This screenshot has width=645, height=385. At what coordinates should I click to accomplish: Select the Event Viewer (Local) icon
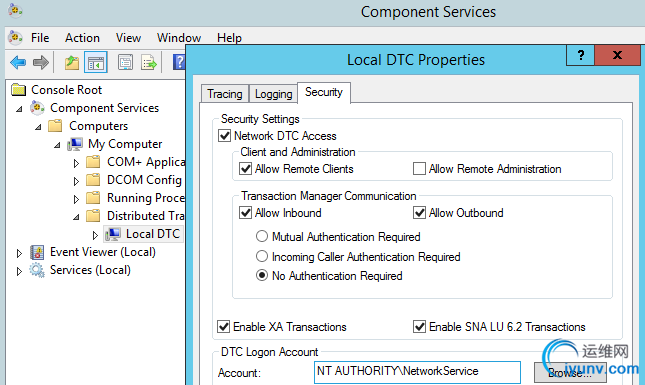[37, 252]
